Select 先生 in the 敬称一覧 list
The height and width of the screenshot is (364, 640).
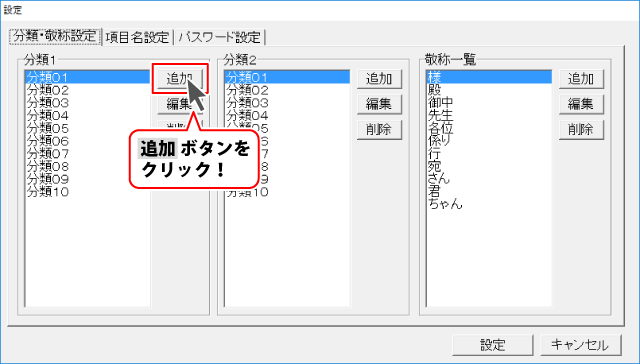point(489,115)
